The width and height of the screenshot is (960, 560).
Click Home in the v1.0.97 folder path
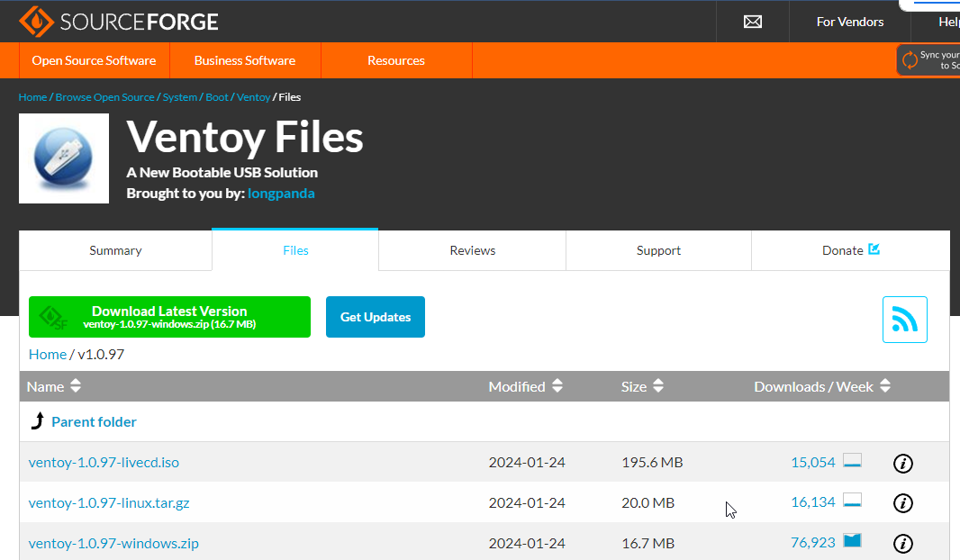48,355
